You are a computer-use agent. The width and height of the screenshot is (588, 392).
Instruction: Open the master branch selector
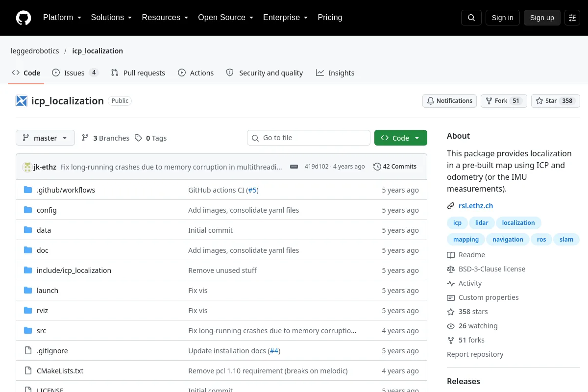click(45, 138)
